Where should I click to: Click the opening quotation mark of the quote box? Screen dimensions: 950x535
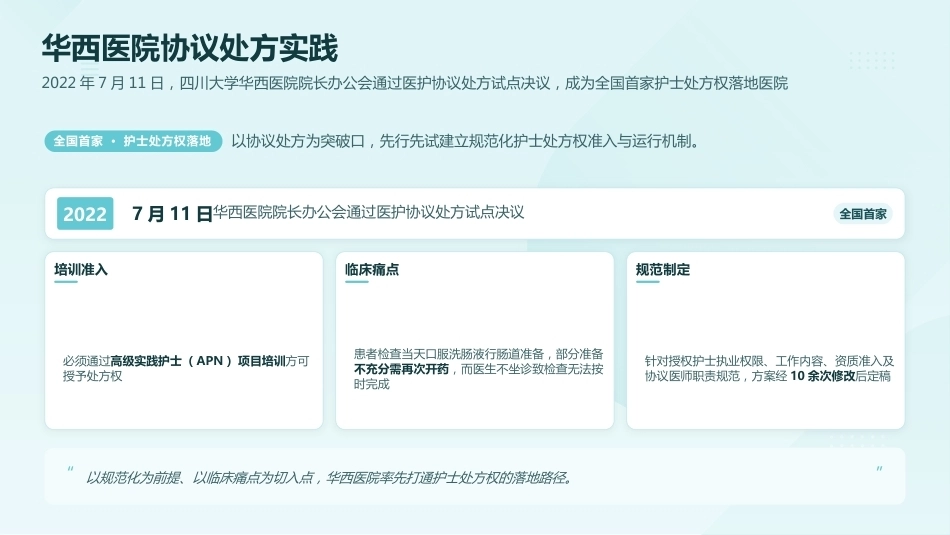click(x=70, y=470)
